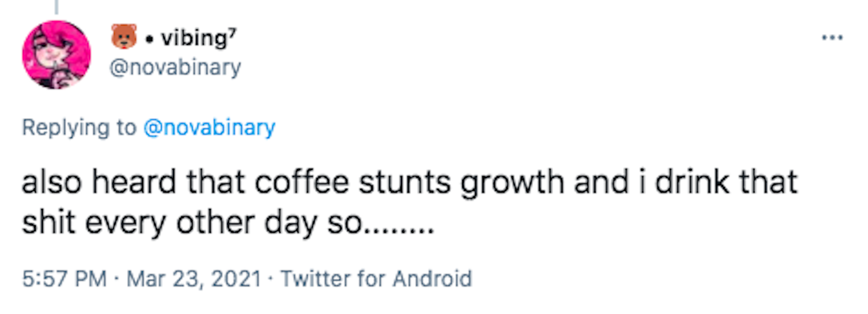Click "also heard" at the tweet start
The image size is (868, 314).
[99, 182]
